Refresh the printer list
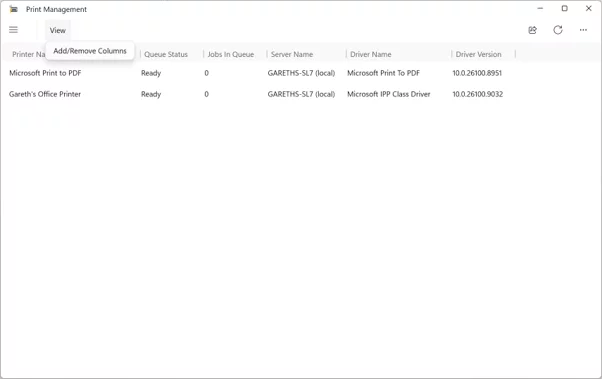 558,30
